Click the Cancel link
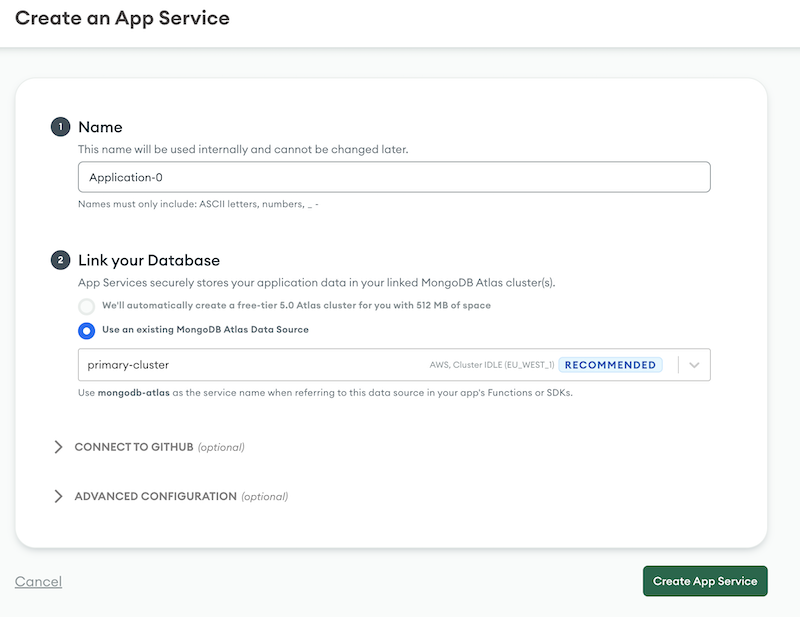Image resolution: width=800 pixels, height=617 pixels. (37, 581)
